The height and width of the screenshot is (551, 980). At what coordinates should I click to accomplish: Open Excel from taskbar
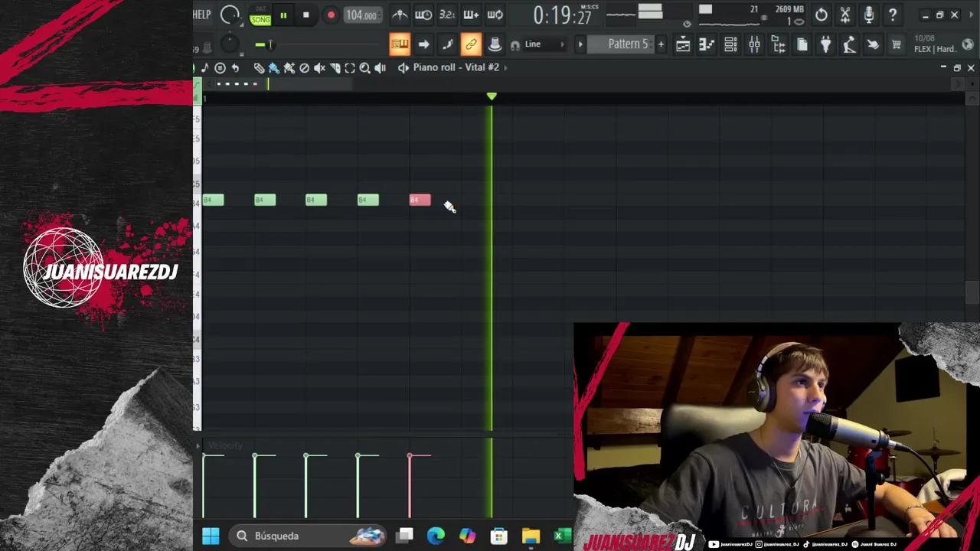click(x=562, y=536)
